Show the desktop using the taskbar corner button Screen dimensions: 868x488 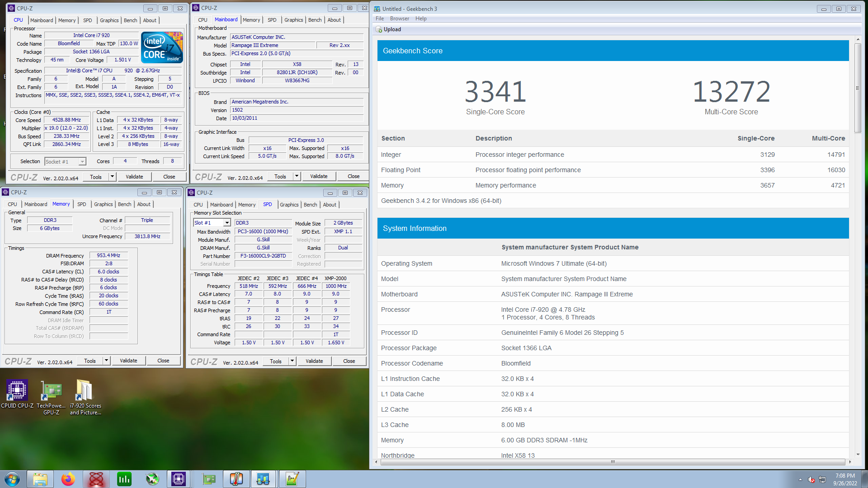[x=864, y=479]
